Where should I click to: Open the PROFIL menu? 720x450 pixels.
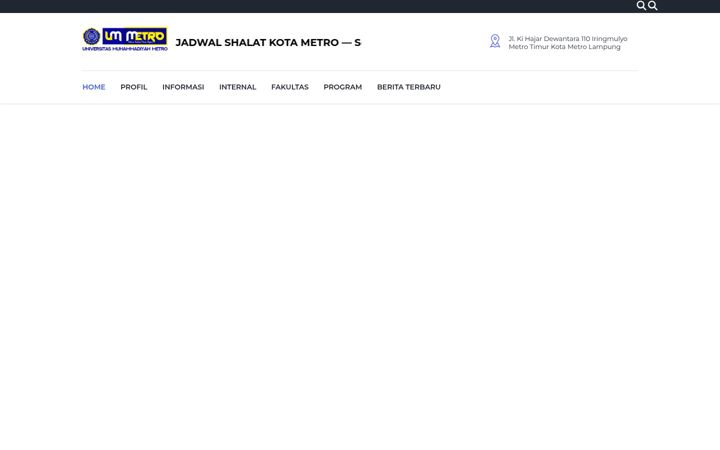(134, 87)
